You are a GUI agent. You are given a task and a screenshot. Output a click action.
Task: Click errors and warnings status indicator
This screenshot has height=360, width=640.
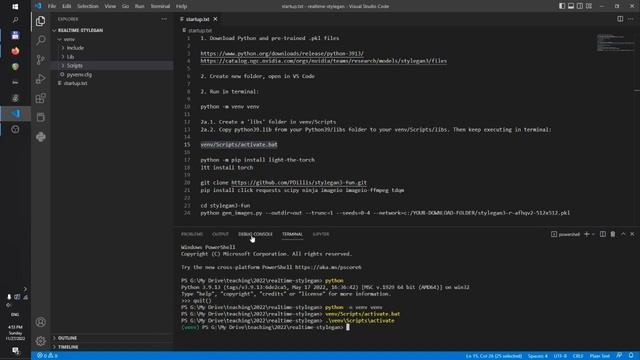click(x=47, y=356)
